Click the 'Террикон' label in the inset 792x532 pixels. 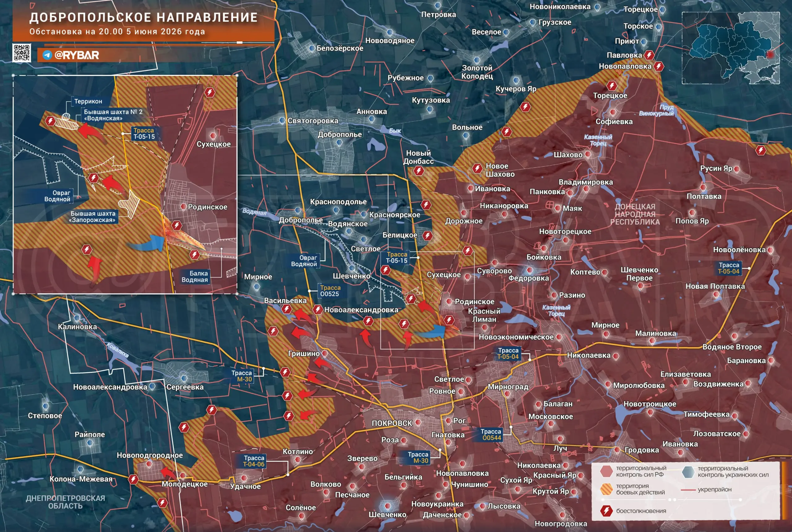click(x=88, y=101)
